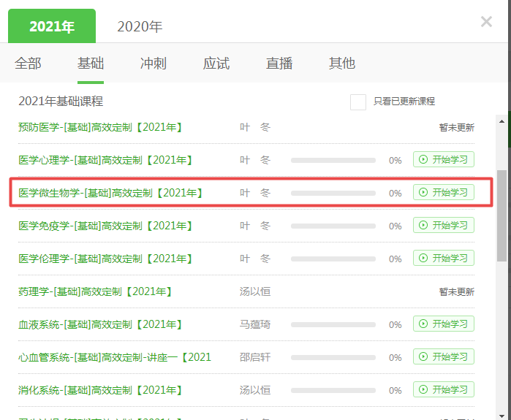Click play icon in 心血管系统 row
This screenshot has height=420, width=511.
[x=423, y=357]
